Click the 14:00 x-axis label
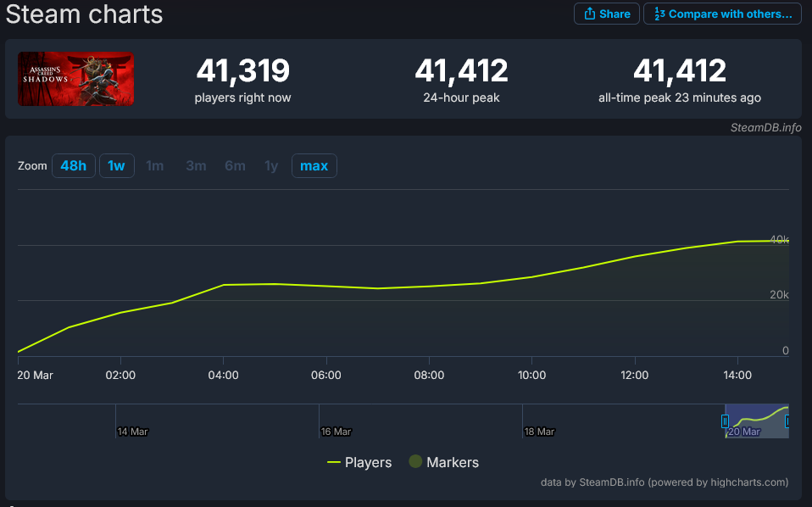812x507 pixels. (x=737, y=375)
